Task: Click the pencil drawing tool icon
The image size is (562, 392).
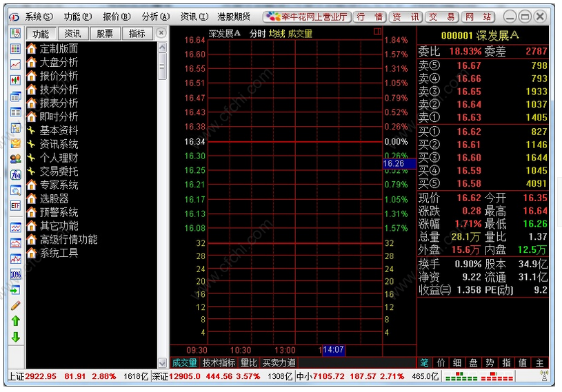Action: click(15, 306)
